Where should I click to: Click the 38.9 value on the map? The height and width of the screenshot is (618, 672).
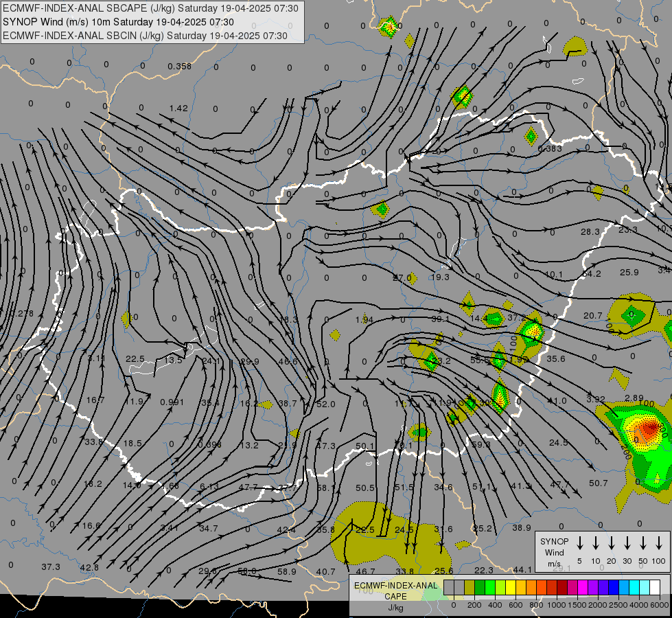coord(522,527)
